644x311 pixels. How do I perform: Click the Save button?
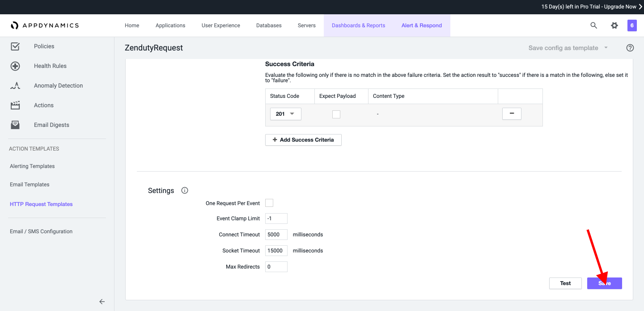pos(605,283)
